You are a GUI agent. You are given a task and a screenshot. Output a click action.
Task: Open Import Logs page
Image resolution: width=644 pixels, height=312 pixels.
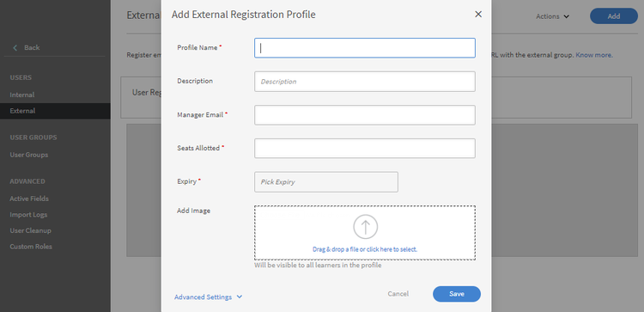click(28, 215)
